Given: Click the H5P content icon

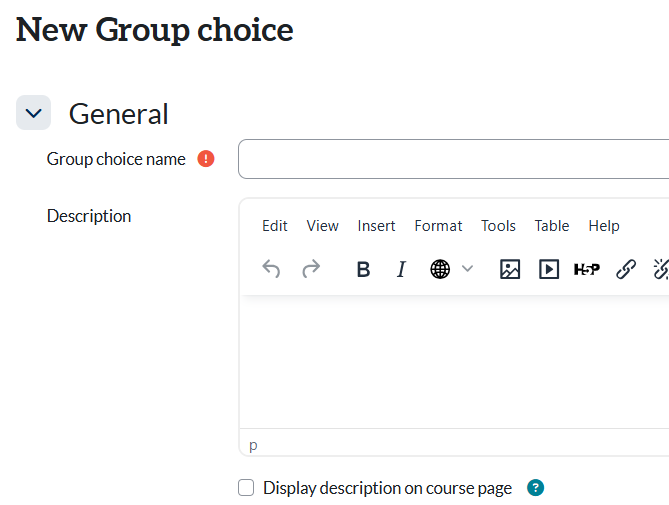Looking at the screenshot, I should (x=587, y=269).
